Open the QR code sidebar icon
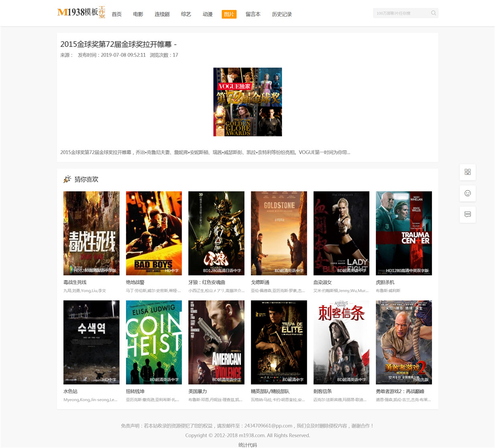495x448 pixels. pos(468,172)
